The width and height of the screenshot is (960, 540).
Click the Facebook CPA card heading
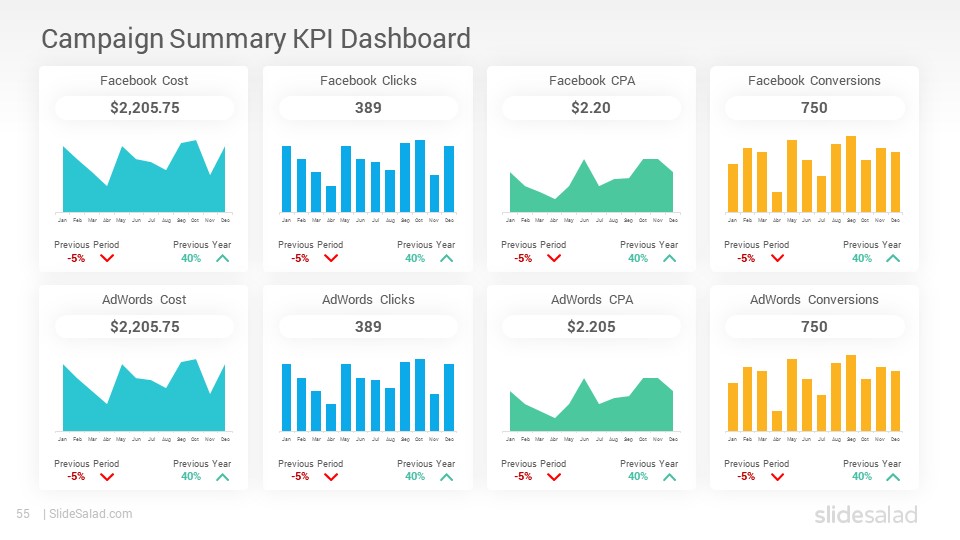[x=592, y=81]
